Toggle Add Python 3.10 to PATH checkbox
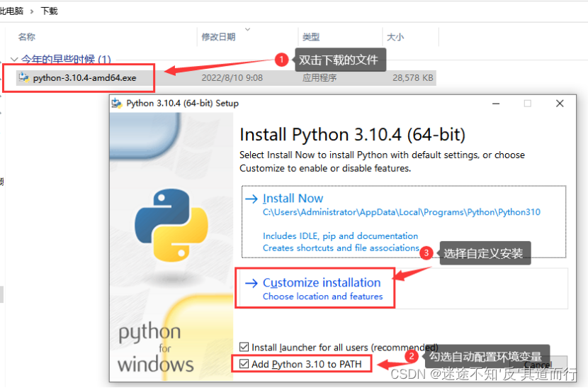 244,364
